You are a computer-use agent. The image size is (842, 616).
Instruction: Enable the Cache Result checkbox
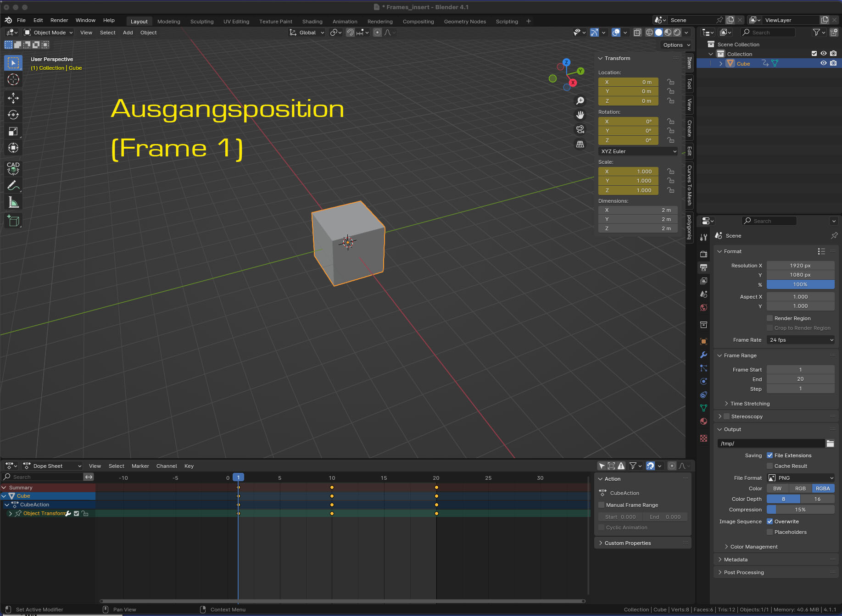(x=770, y=466)
